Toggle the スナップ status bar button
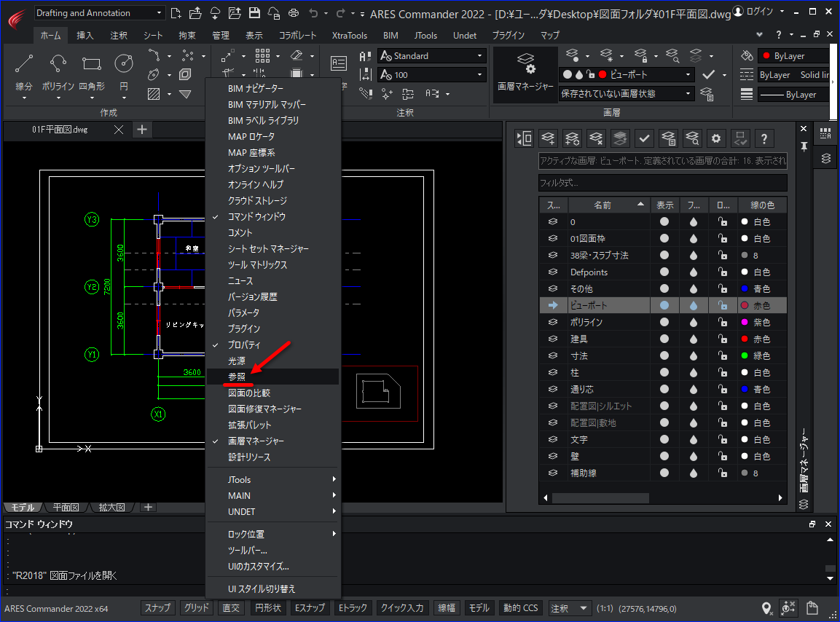Image resolution: width=840 pixels, height=622 pixels. [x=157, y=608]
